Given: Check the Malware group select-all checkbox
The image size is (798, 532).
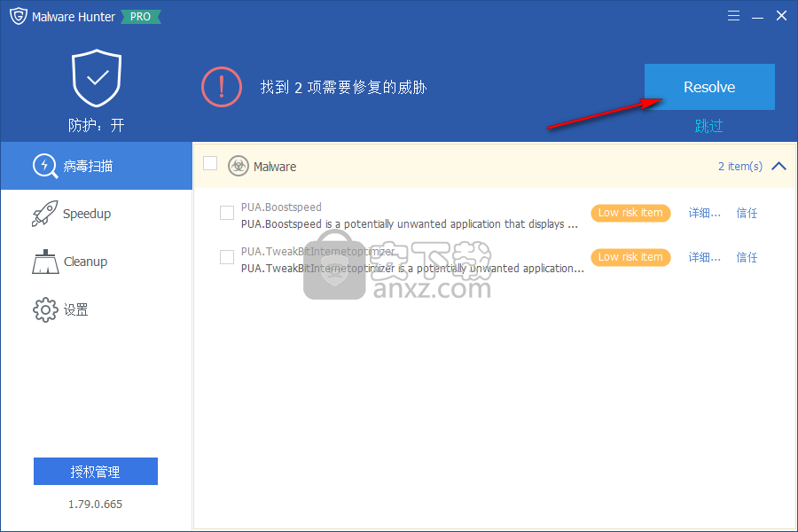Looking at the screenshot, I should click(x=210, y=163).
